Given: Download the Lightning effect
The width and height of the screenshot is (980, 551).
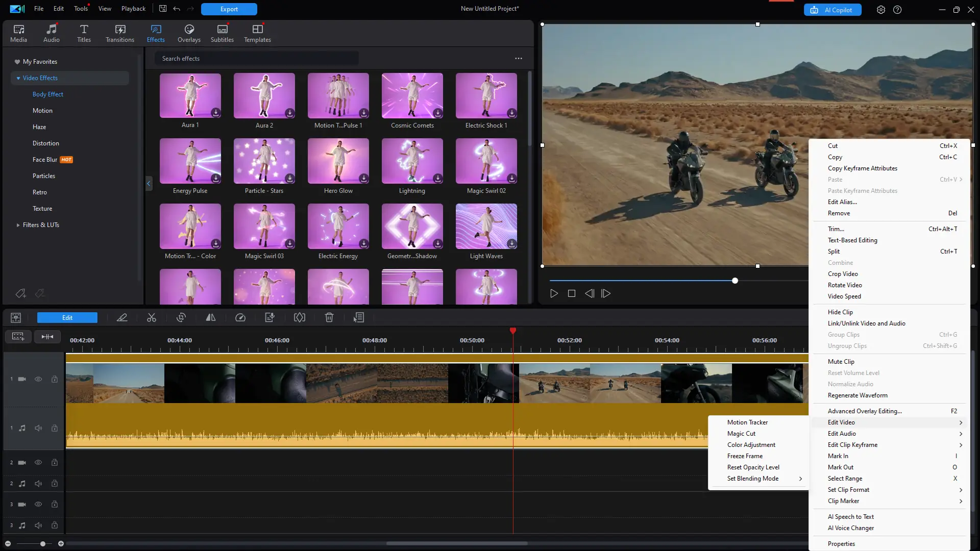Looking at the screenshot, I should click(437, 179).
